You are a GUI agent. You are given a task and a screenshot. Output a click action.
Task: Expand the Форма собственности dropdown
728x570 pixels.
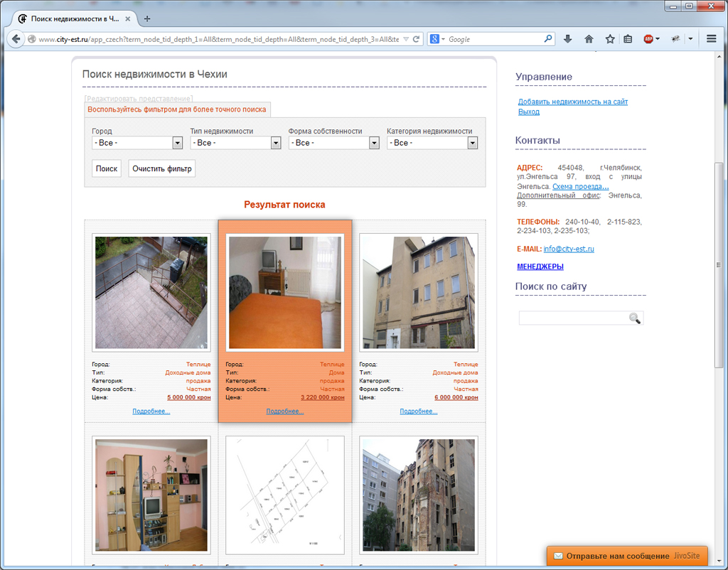coord(334,143)
